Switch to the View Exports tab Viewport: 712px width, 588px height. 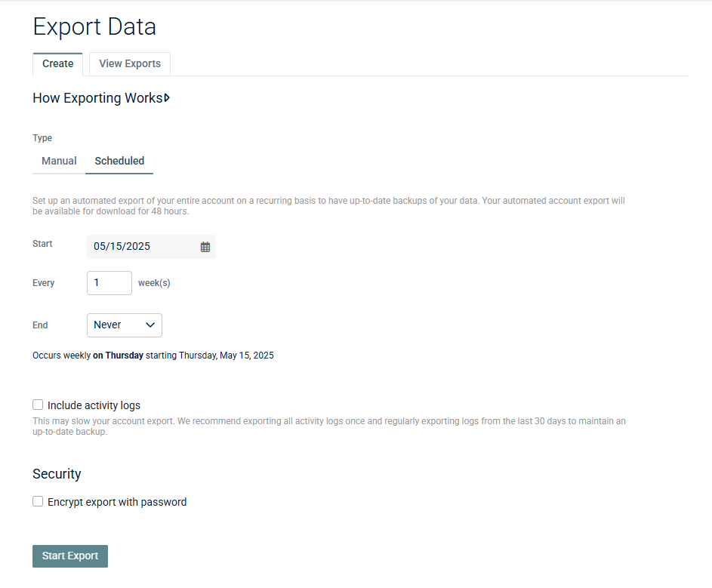pos(129,64)
